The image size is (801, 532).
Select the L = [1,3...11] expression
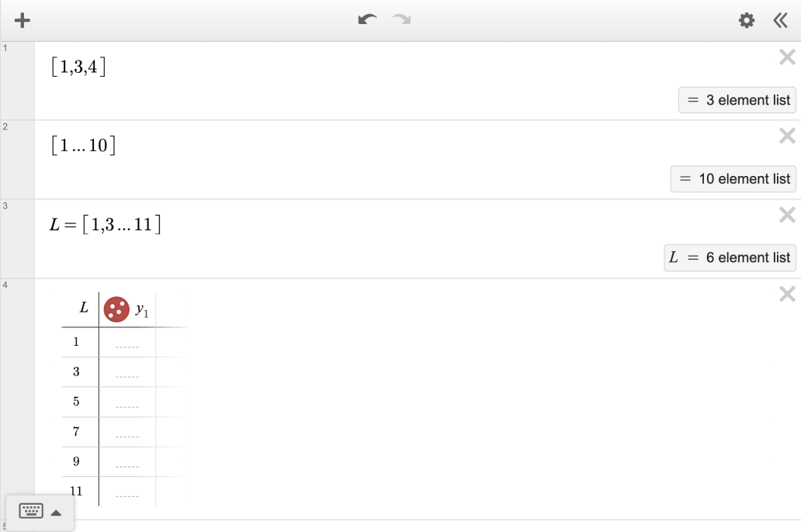pyautogui.click(x=106, y=225)
